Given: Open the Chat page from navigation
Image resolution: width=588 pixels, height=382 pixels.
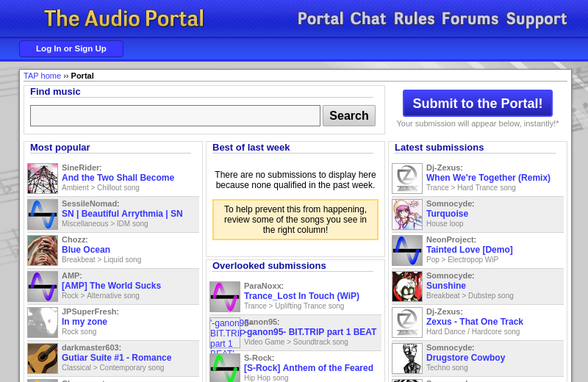Looking at the screenshot, I should point(367,19).
